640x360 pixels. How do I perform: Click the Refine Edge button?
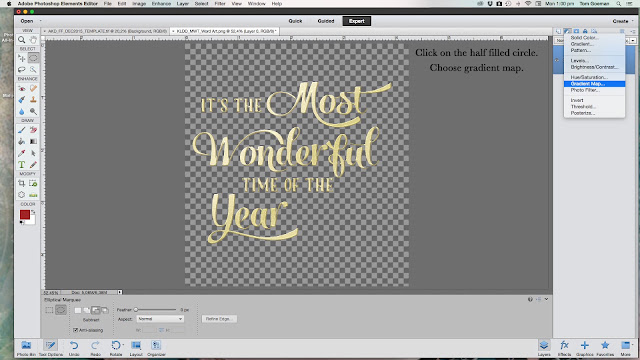click(219, 319)
